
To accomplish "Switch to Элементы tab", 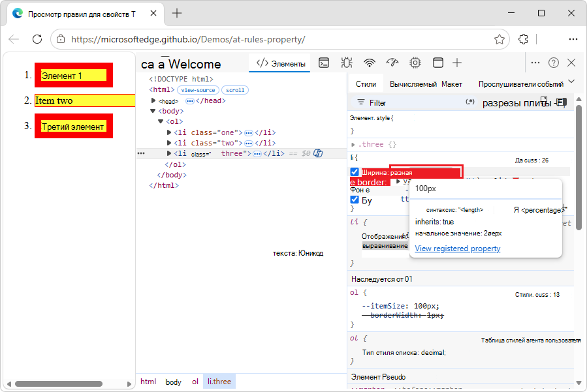I will tap(281, 63).
